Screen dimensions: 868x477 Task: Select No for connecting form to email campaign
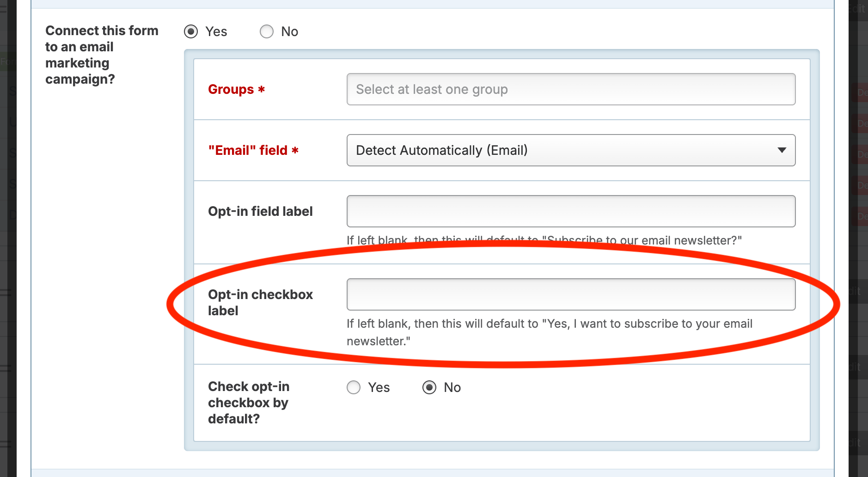pos(267,31)
